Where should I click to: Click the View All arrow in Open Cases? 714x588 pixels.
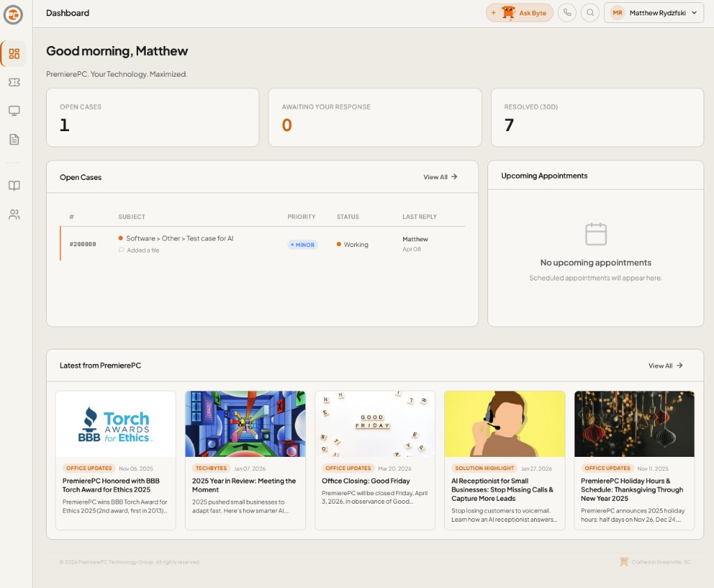[454, 176]
